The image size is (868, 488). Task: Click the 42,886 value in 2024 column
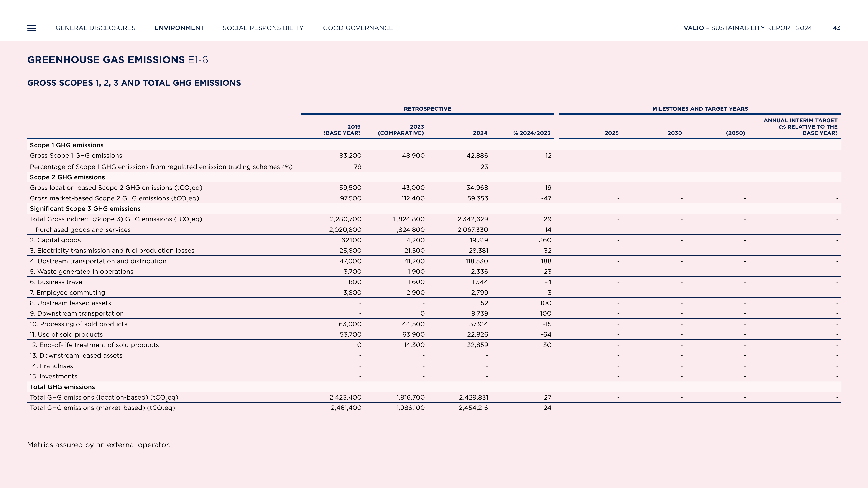pyautogui.click(x=477, y=156)
